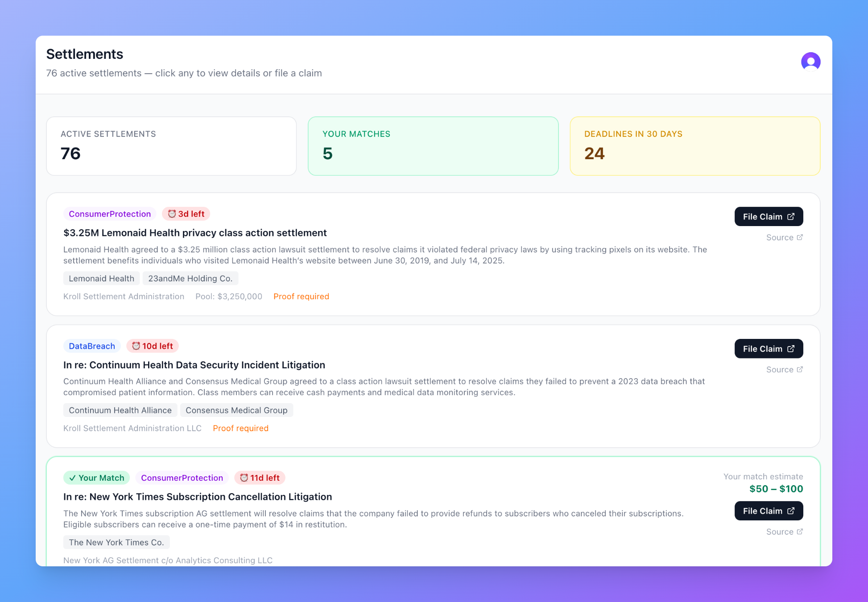Click the 23andMe Holding Co. company tag
Screen dimensions: 868x602
pyautogui.click(x=190, y=278)
